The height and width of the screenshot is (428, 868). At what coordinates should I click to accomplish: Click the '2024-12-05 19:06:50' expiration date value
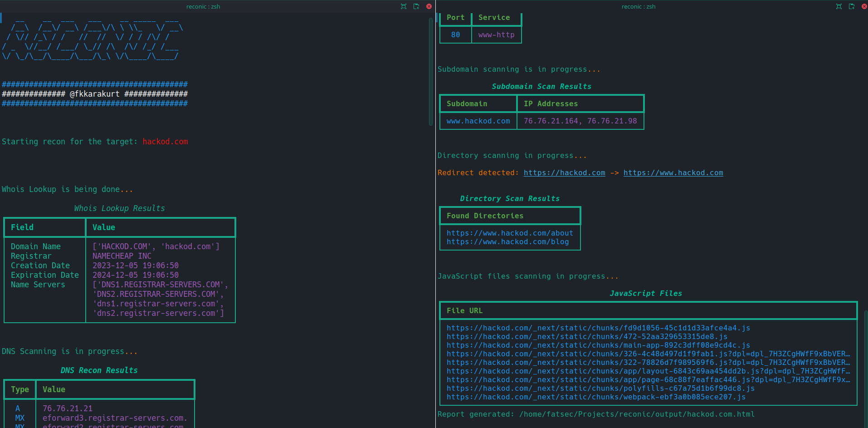(x=136, y=275)
